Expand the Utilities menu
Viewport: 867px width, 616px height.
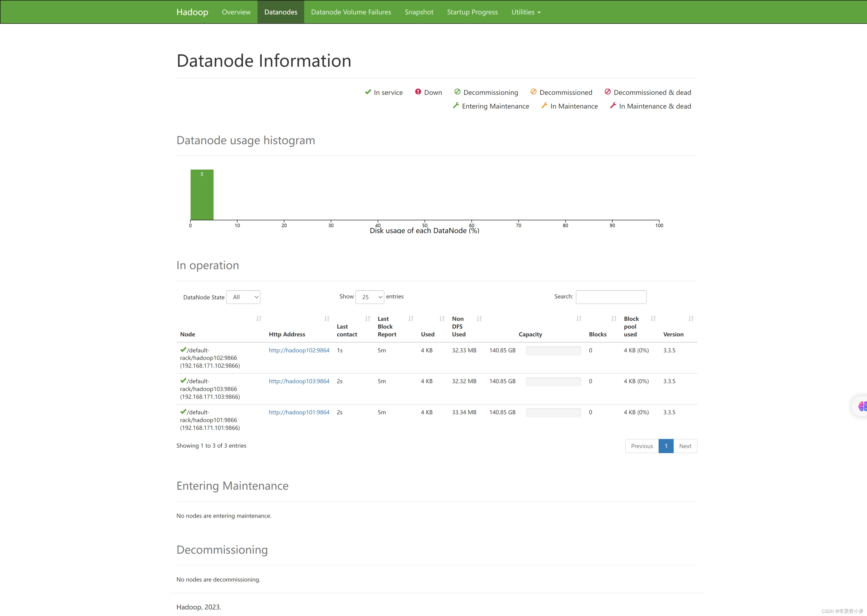(526, 12)
